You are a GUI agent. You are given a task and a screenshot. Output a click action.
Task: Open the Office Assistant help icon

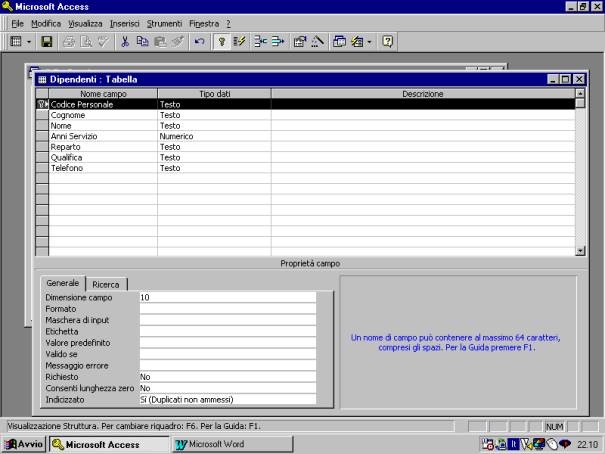(x=387, y=41)
